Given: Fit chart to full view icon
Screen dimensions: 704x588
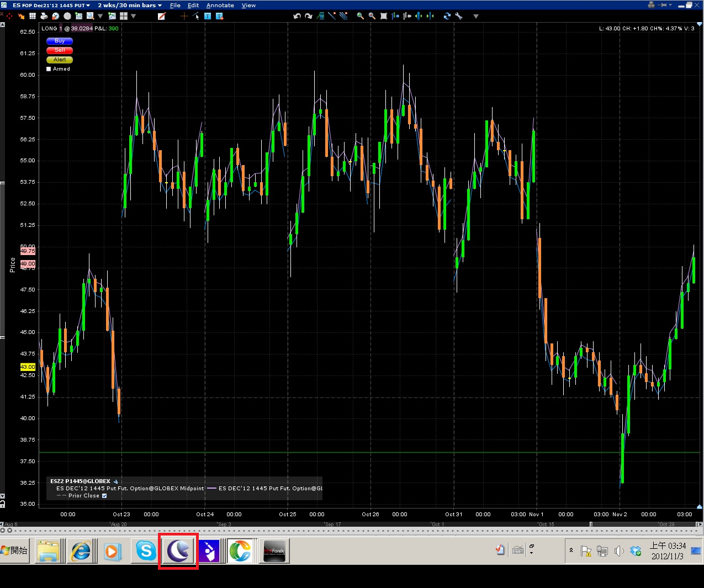Looking at the screenshot, I should coord(383,16).
